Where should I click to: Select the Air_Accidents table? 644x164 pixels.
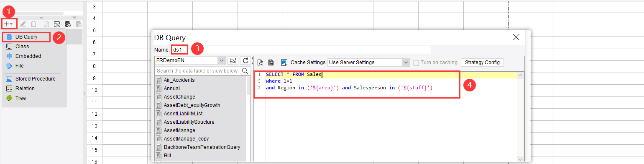(x=179, y=80)
